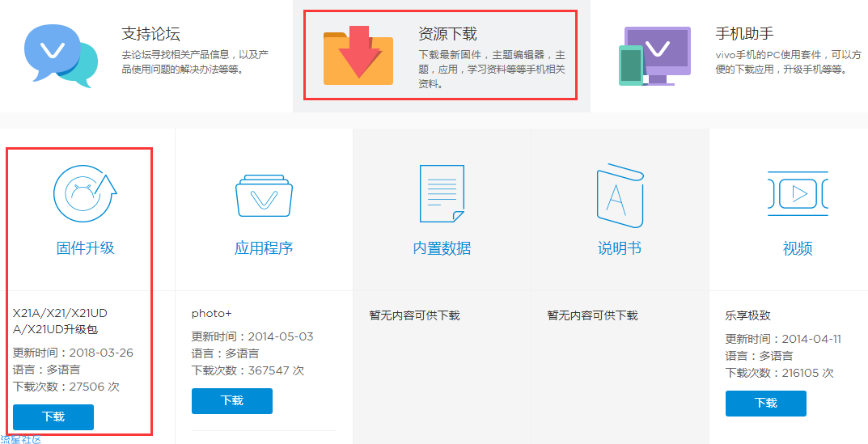Click 暂无内容可供下载 under 说明书
Image resolution: width=868 pixels, height=444 pixels.
(592, 315)
